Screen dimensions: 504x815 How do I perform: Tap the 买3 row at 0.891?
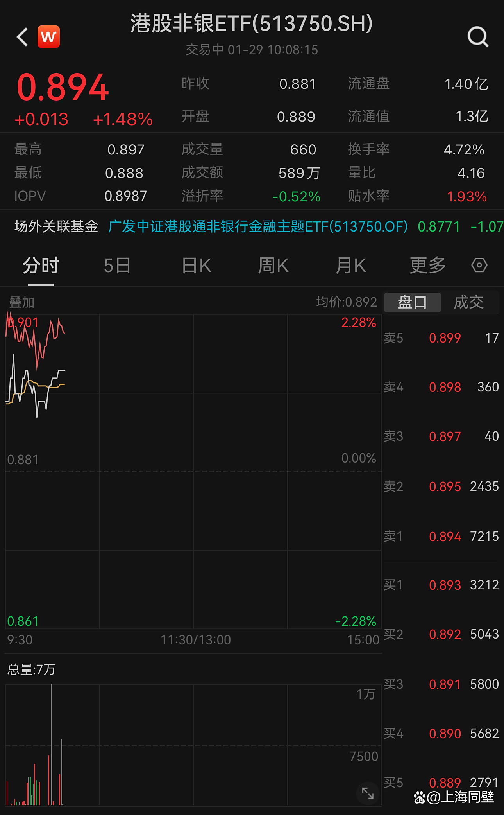click(x=441, y=684)
